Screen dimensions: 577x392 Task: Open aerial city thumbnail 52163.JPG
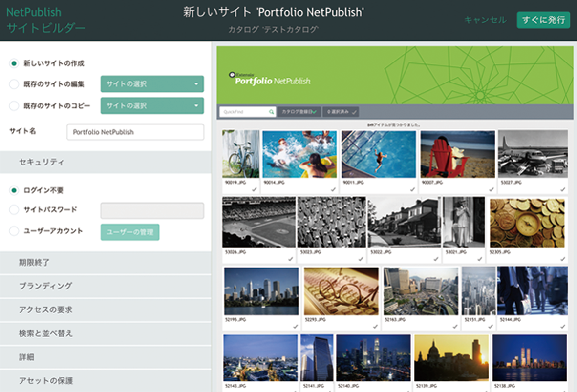(421, 291)
